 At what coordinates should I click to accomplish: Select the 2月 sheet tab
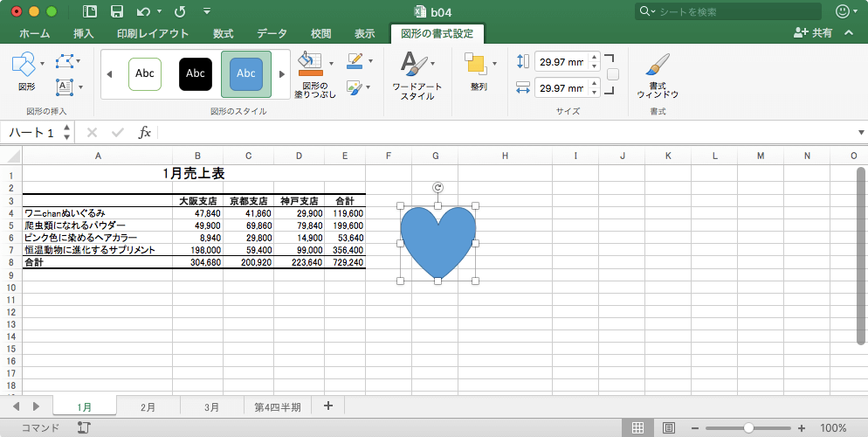tap(148, 407)
